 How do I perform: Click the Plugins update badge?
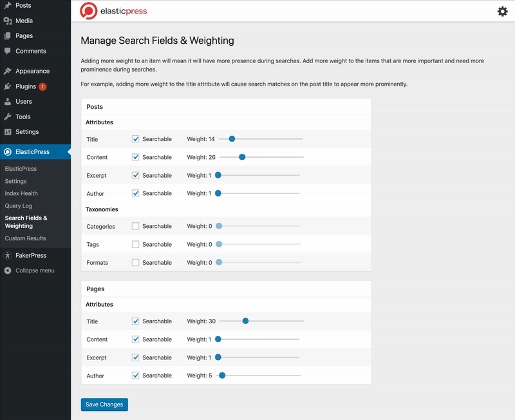pos(42,87)
